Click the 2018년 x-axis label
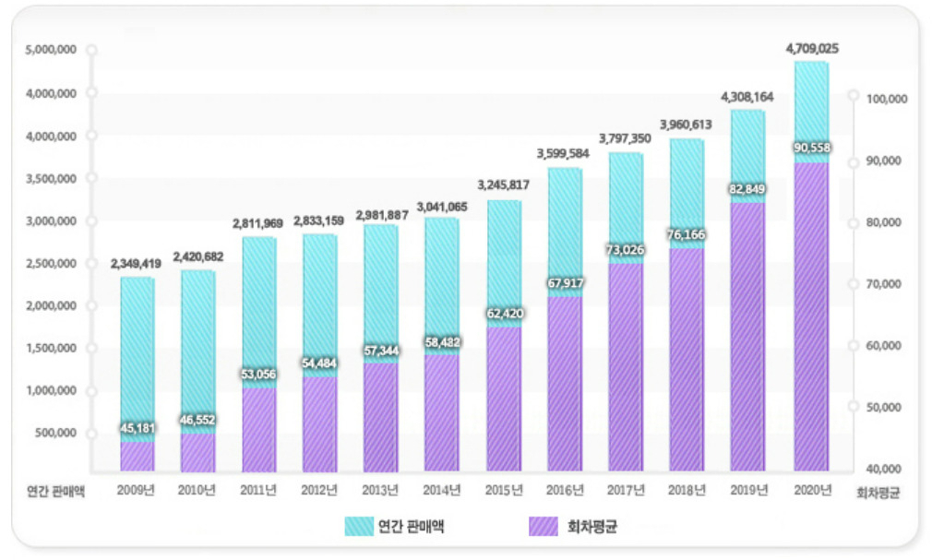Screen dimensions: 932x560 (x=687, y=491)
